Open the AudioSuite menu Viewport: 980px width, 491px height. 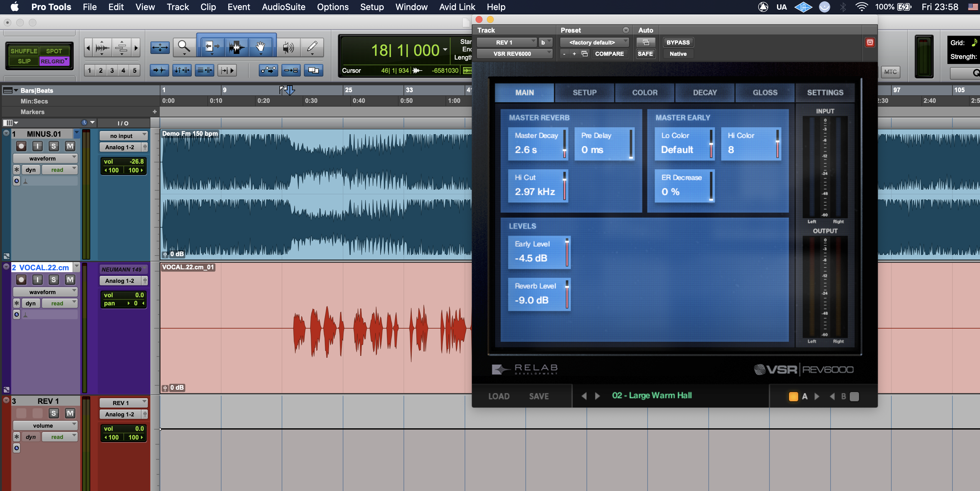pos(284,7)
